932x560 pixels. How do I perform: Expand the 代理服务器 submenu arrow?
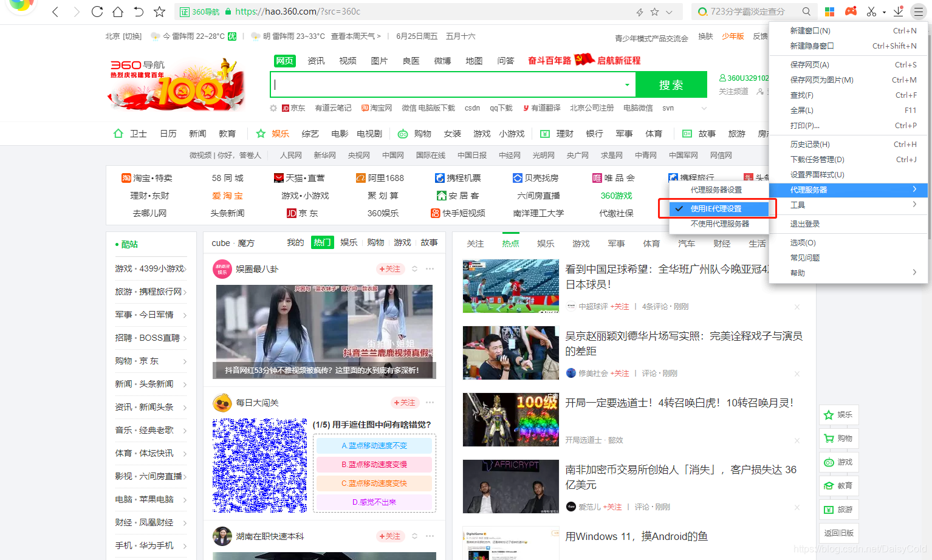click(x=914, y=190)
